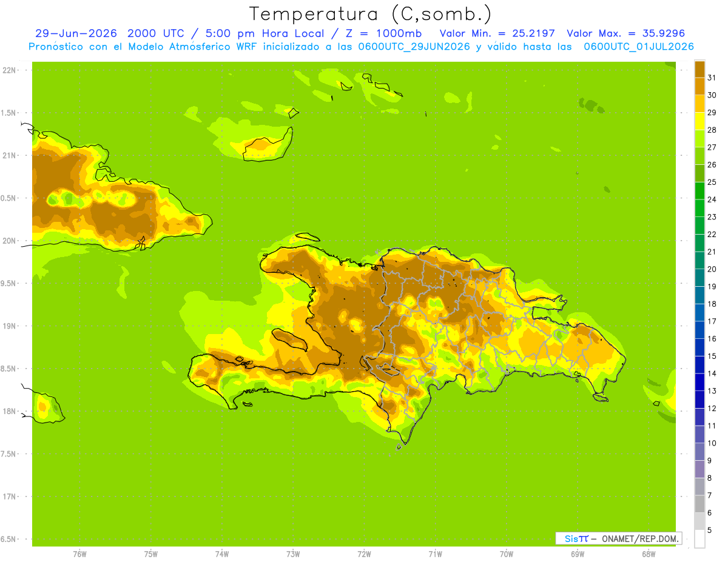Pick the 27–28 yellow-green legend swatch
This screenshot has height=562, width=728.
[x=699, y=138]
